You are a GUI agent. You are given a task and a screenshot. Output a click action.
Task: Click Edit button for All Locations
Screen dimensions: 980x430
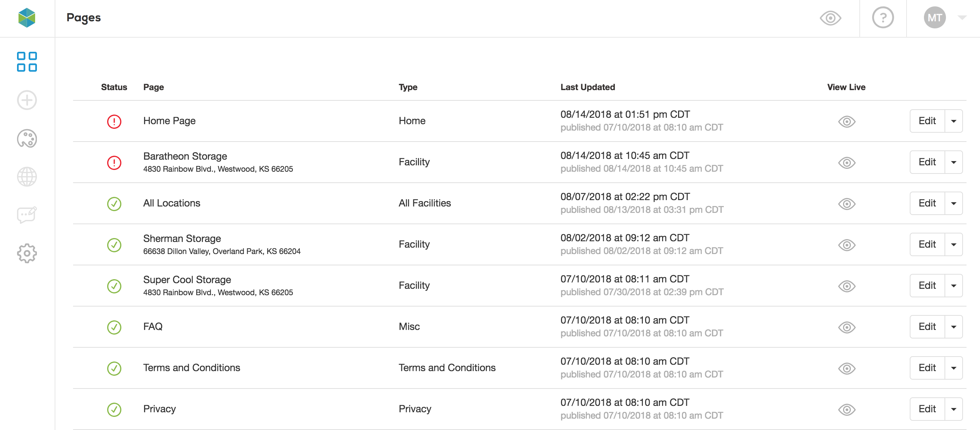click(927, 203)
